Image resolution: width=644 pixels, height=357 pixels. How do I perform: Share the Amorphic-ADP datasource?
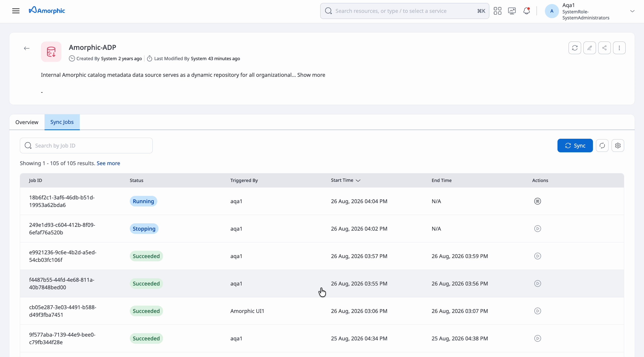point(604,48)
